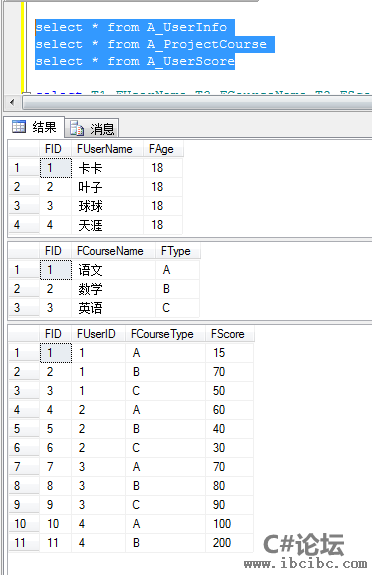Click the FScore cell 200
The width and height of the screenshot is (372, 575).
[229, 543]
